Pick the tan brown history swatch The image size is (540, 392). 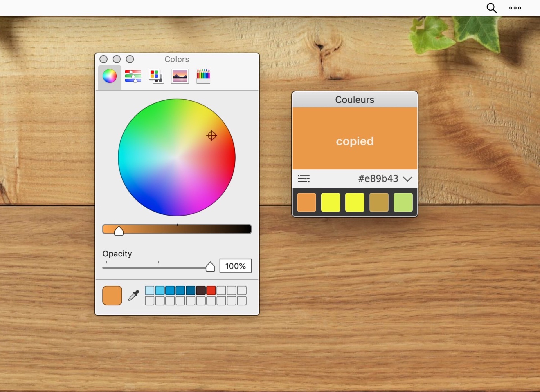[379, 203]
